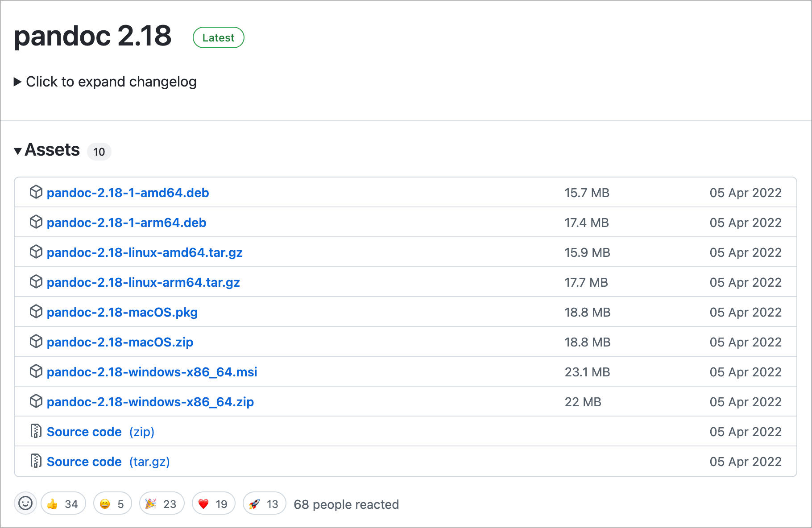Download Source code (tar.gz)
Screen dimensions: 812x528
(x=108, y=462)
